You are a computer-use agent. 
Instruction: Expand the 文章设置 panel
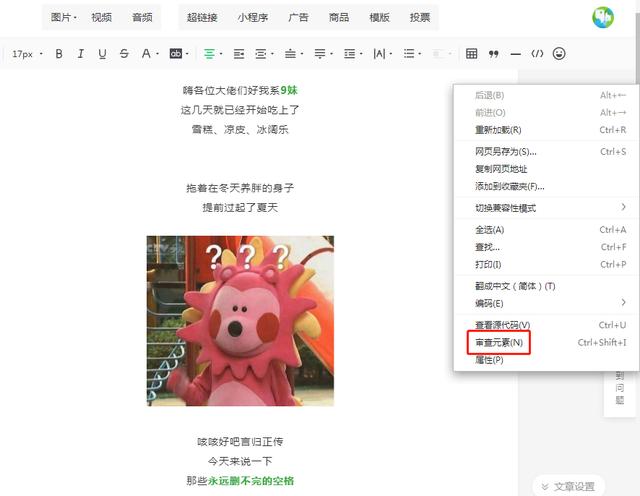[x=568, y=486]
